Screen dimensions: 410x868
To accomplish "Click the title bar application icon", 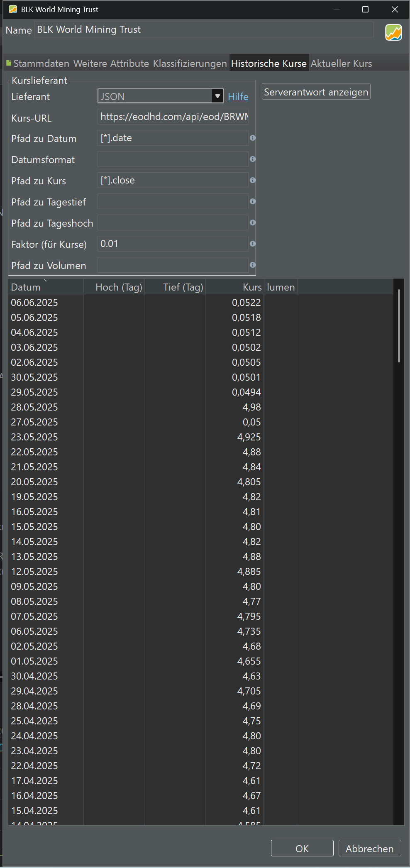I will pos(13,9).
